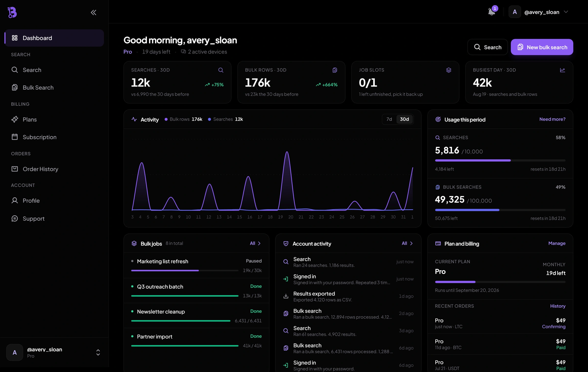
Task: Click the Order History inbox icon
Action: (x=15, y=169)
